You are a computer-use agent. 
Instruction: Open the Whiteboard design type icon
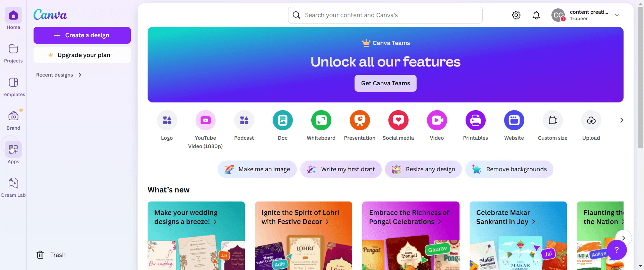tap(321, 120)
